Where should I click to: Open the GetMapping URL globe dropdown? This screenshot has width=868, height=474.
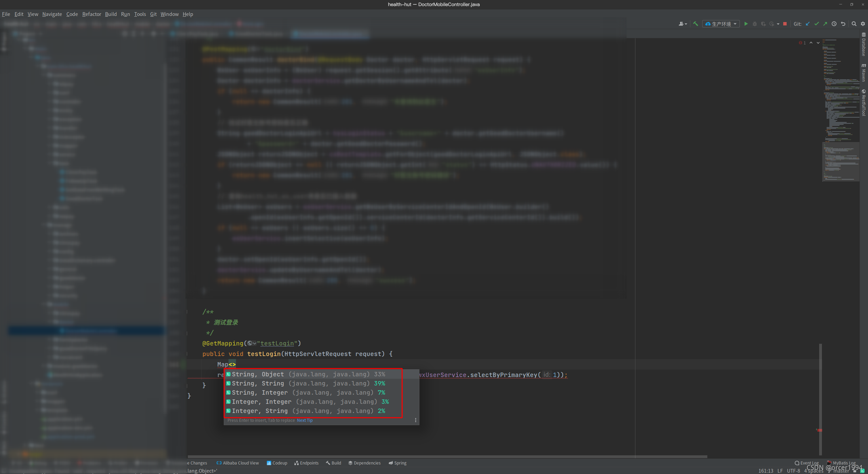coord(252,343)
